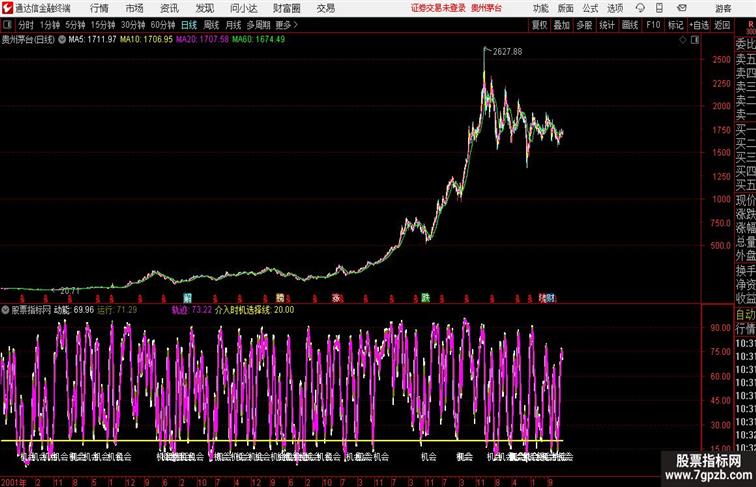Open the 功能 menu
The image size is (756, 487).
540,8
